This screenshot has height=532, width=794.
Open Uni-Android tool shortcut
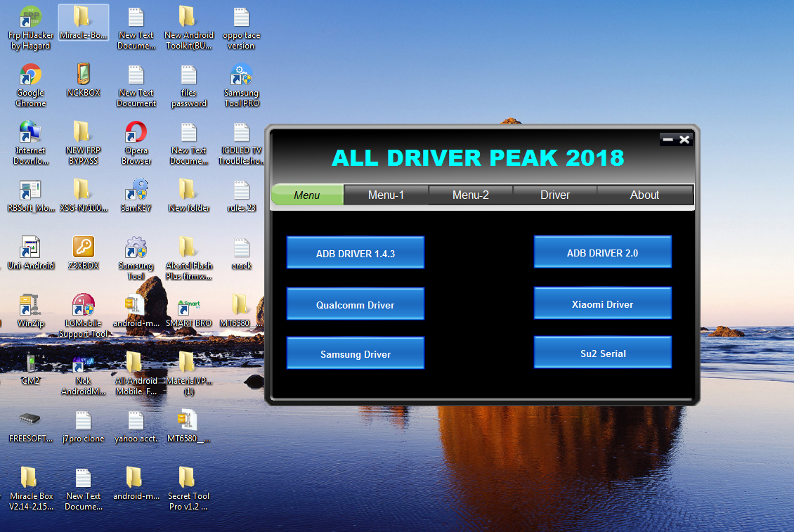click(x=30, y=253)
